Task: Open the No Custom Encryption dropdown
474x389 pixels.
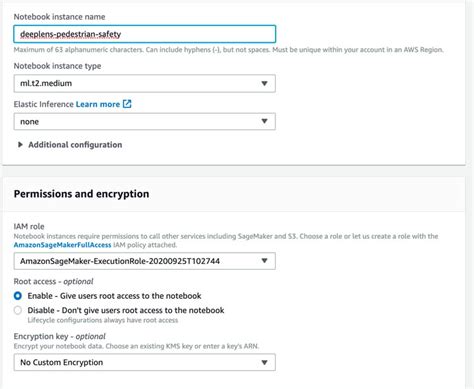Action: click(145, 362)
